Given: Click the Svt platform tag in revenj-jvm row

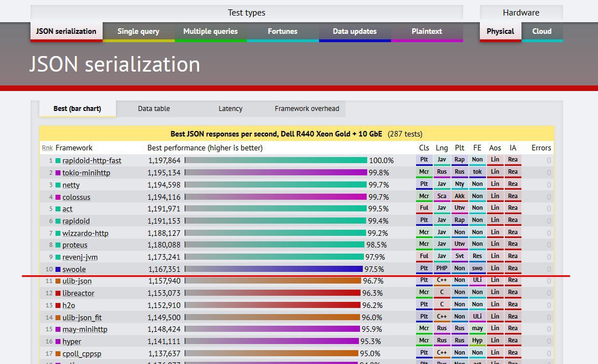Looking at the screenshot, I should [459, 256].
